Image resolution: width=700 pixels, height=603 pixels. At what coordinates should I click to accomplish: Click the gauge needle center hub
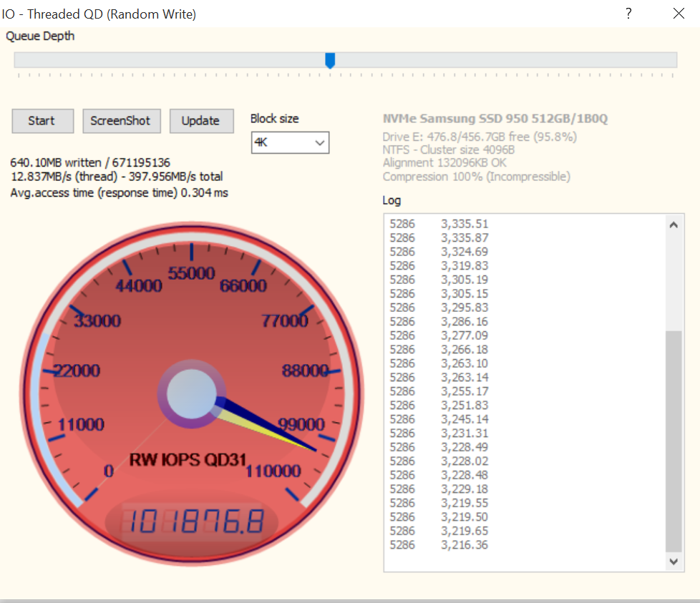(x=191, y=393)
